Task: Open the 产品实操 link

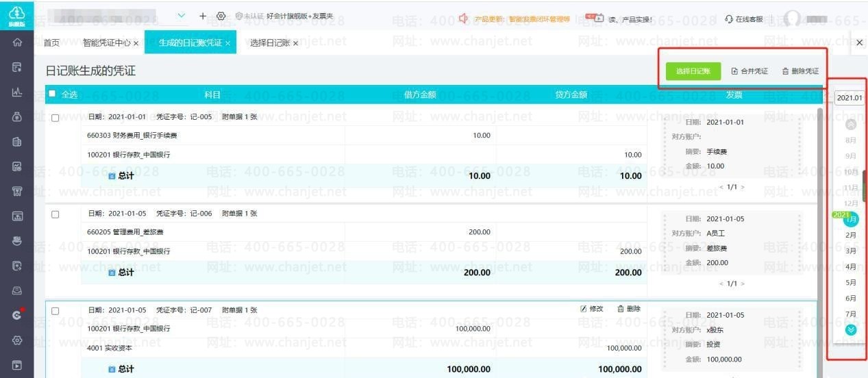Action: [x=630, y=19]
